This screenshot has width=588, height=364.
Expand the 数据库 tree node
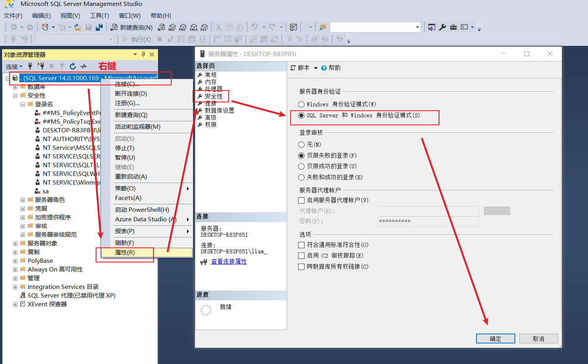coord(15,87)
